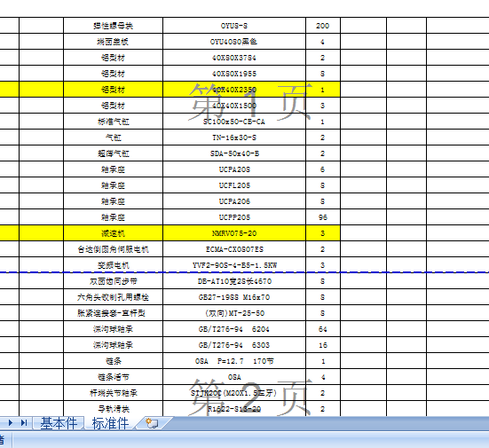The height and width of the screenshot is (448, 489).
Task: Select cell GB/T276-94 6303
Action: click(234, 345)
